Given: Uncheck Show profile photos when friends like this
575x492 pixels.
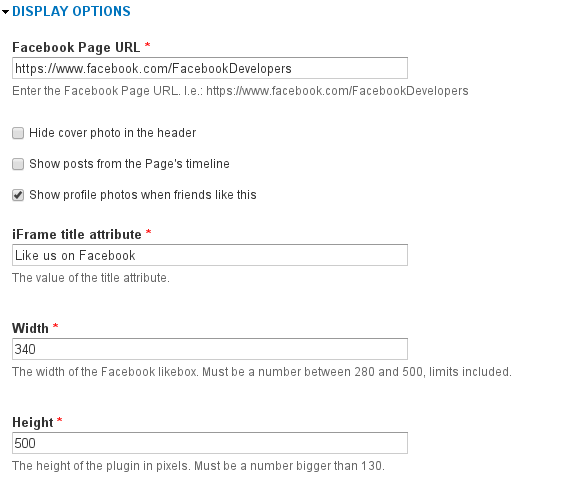Looking at the screenshot, I should (18, 195).
